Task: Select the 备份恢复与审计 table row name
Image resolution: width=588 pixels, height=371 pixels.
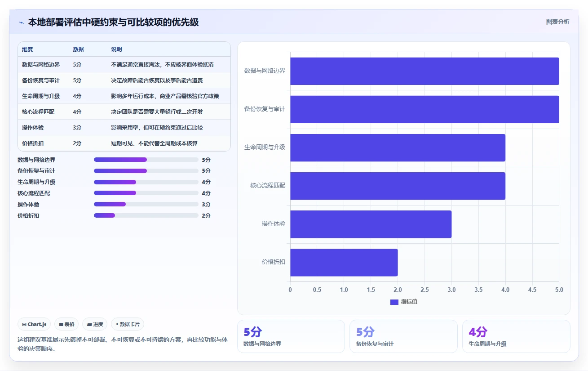Action: 41,80
